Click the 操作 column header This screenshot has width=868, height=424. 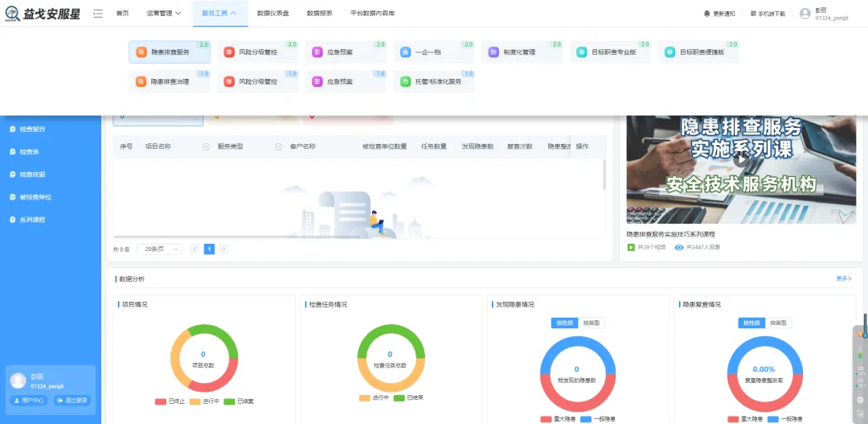(x=583, y=147)
